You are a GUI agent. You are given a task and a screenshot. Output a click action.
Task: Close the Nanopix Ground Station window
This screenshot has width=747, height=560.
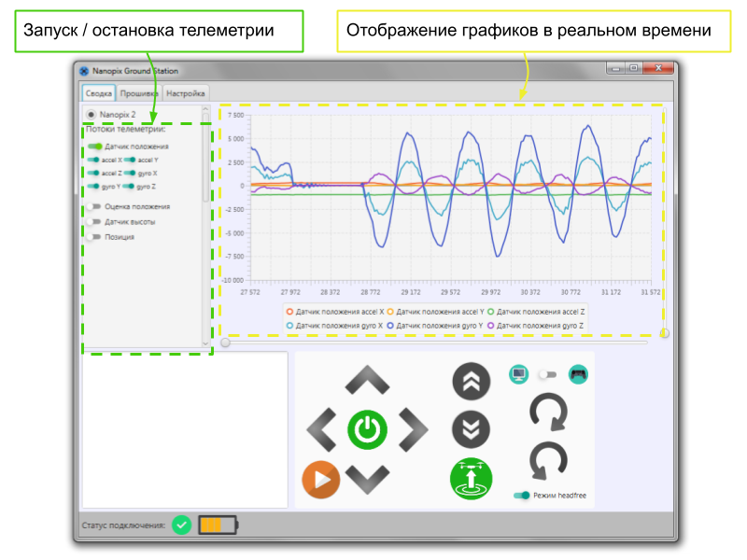coord(658,68)
